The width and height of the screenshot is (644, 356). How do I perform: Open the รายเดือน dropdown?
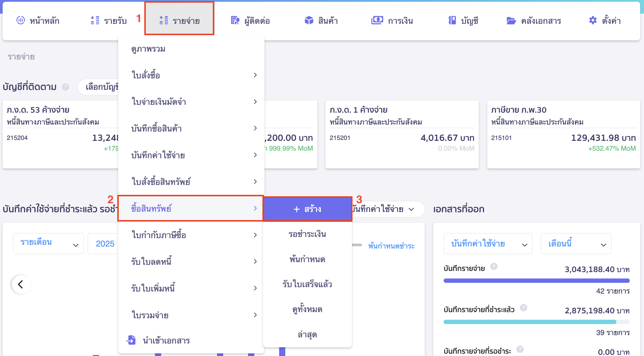pyautogui.click(x=48, y=243)
